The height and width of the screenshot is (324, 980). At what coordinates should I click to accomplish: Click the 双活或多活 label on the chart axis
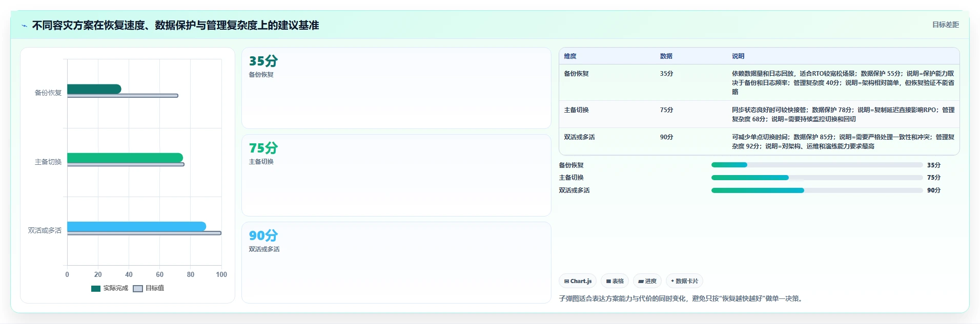point(45,230)
